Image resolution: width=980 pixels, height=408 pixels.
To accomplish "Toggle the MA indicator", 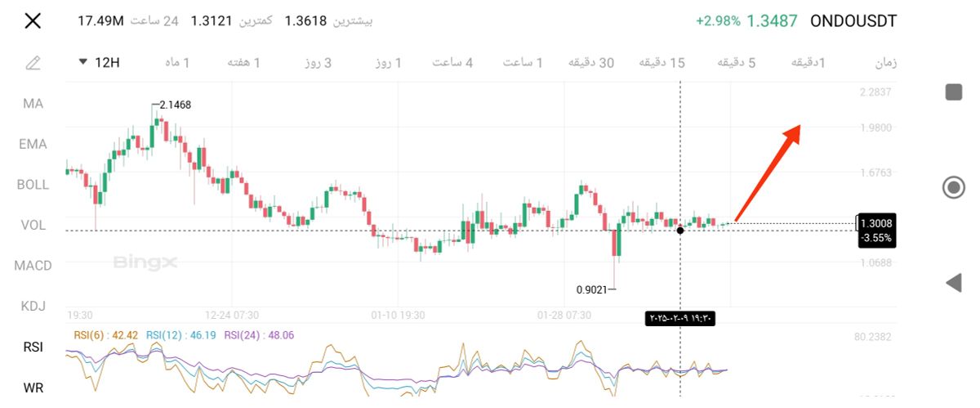I will [x=33, y=104].
